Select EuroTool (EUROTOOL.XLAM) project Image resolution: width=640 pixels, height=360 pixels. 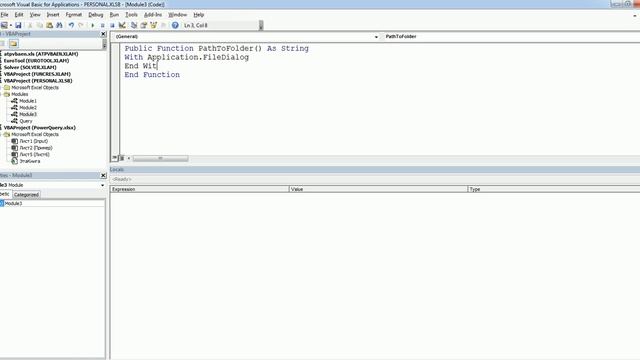(36, 61)
